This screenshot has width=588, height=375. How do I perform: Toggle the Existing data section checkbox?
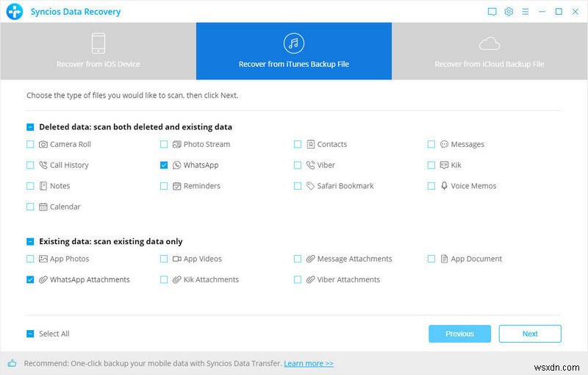(30, 241)
